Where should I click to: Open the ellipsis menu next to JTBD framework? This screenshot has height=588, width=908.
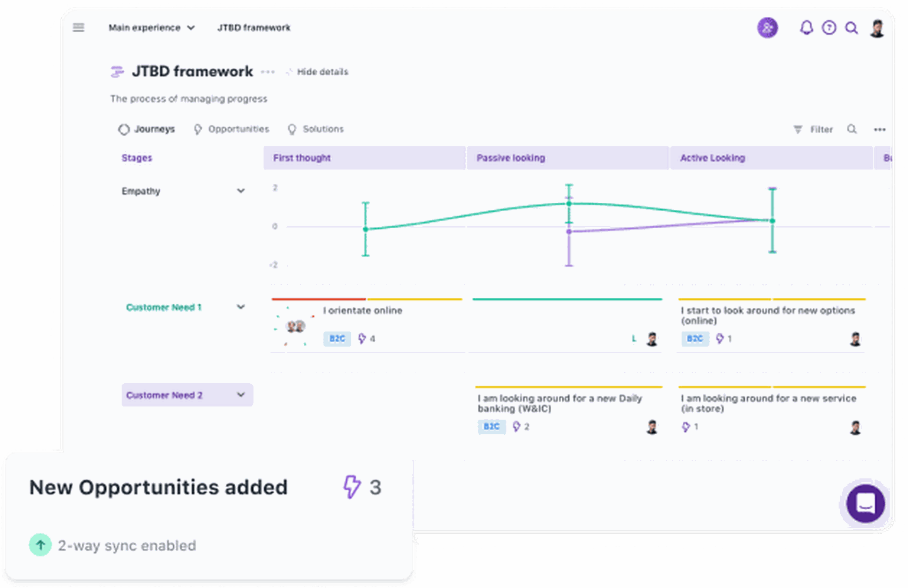click(268, 72)
